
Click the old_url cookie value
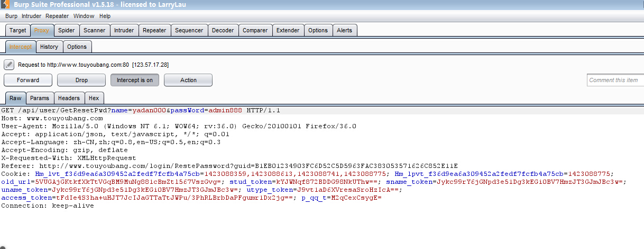[130, 182]
